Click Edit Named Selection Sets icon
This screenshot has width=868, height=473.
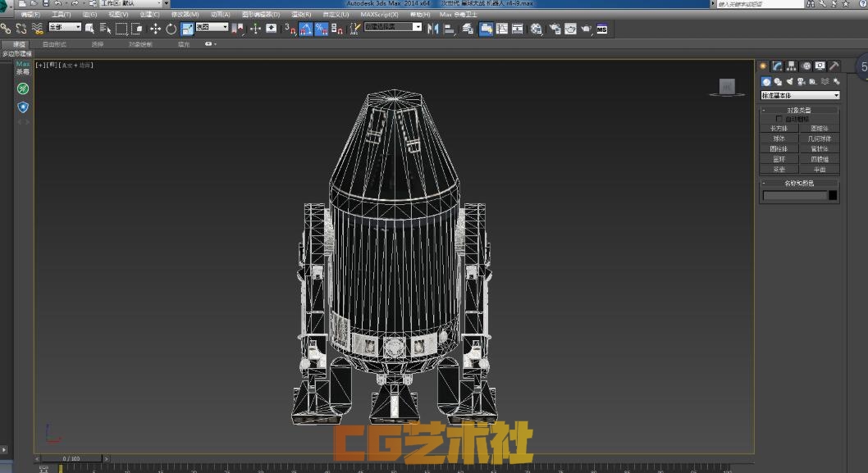pyautogui.click(x=354, y=29)
